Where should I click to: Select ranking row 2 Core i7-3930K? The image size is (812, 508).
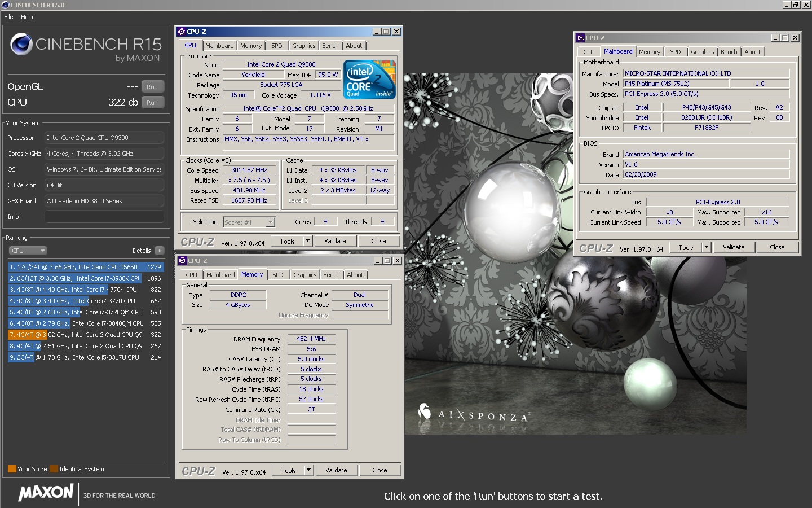(x=86, y=278)
